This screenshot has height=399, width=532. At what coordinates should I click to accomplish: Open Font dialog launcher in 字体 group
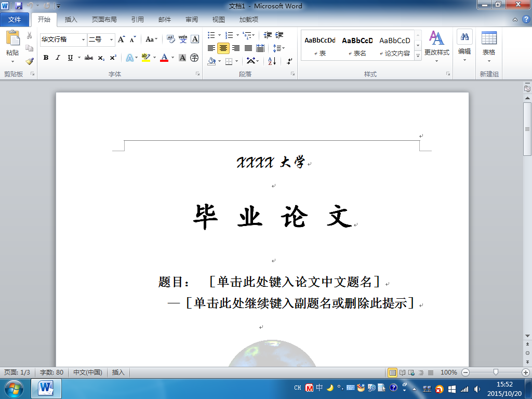[x=197, y=74]
